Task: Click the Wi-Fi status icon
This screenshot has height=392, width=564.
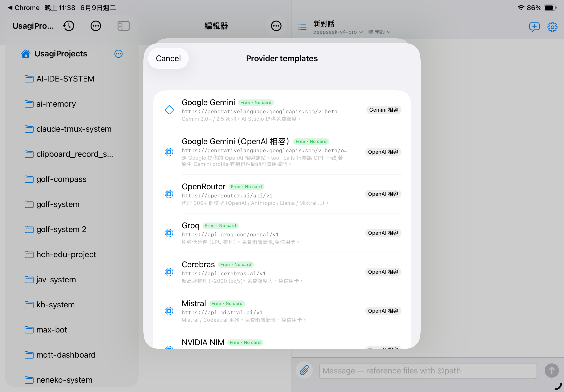Action: 521,8
